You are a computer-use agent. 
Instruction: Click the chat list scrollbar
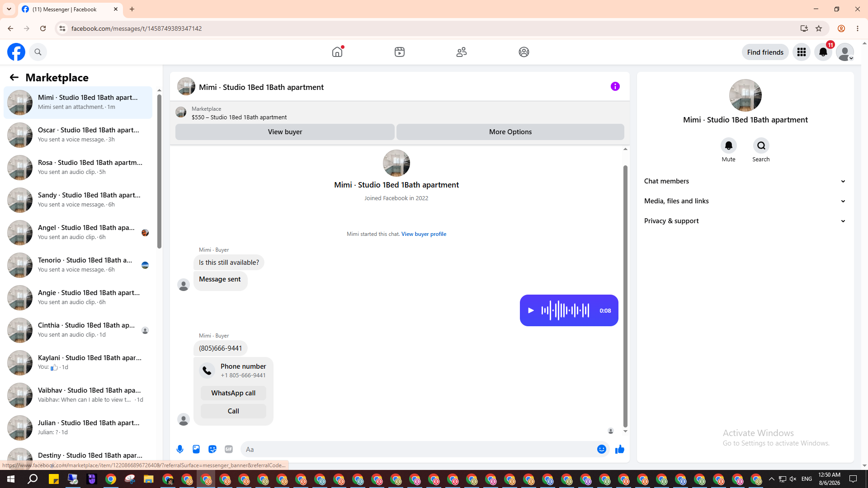(x=159, y=171)
